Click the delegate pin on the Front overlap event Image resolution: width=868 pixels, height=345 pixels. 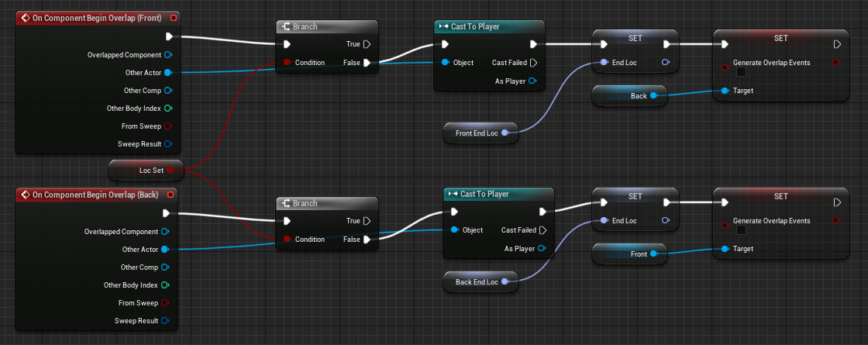coord(173,17)
